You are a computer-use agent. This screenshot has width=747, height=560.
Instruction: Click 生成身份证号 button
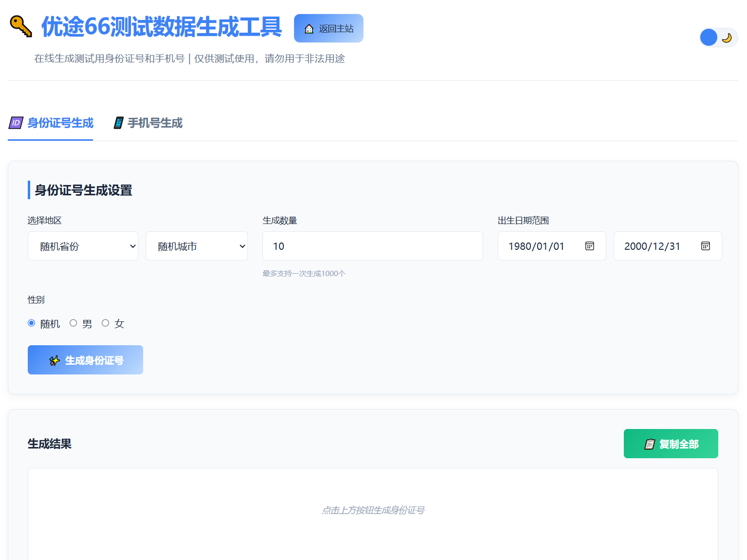[x=85, y=360]
